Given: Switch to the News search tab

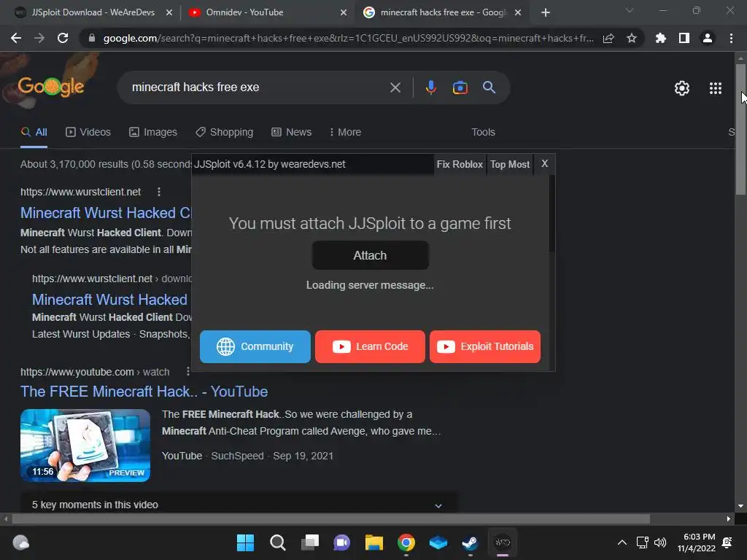Looking at the screenshot, I should pyautogui.click(x=292, y=133).
